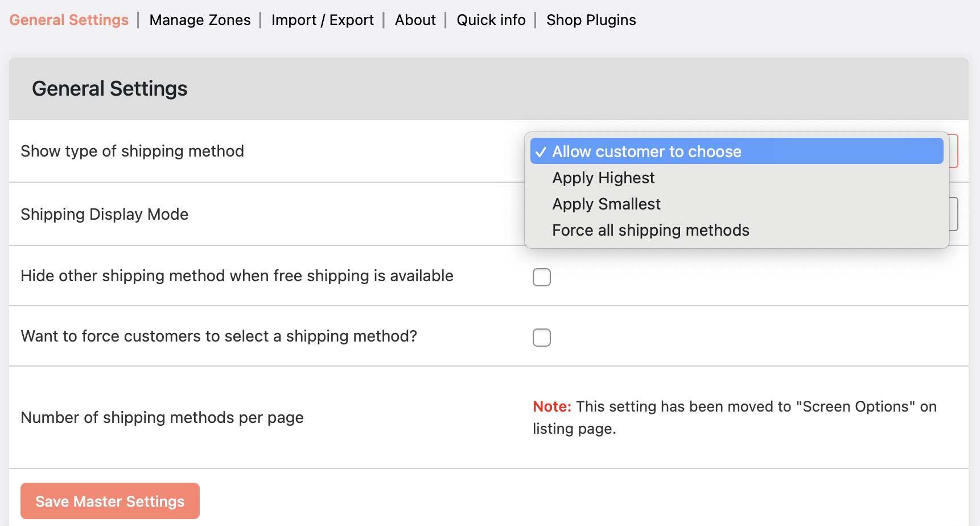Screen dimensions: 980x526
Task: Open the General Settings navigation tab
Action: click(69, 20)
